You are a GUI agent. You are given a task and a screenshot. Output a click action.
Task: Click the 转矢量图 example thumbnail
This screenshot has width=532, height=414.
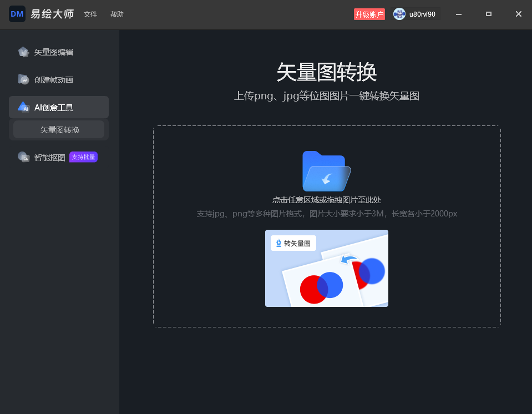coord(326,268)
